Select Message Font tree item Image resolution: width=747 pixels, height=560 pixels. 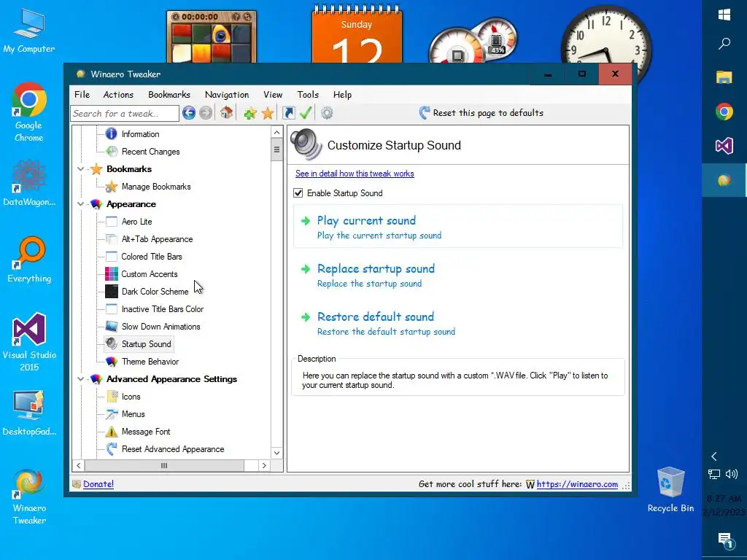click(146, 432)
